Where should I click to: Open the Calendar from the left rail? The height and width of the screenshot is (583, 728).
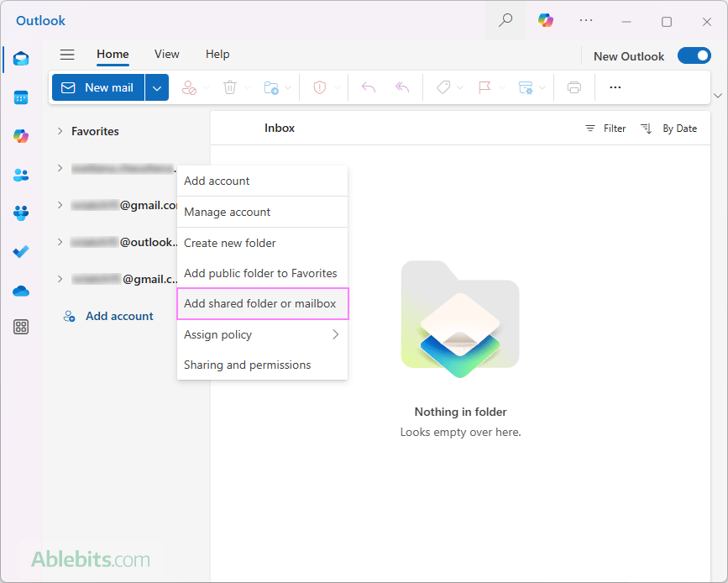pos(21,97)
